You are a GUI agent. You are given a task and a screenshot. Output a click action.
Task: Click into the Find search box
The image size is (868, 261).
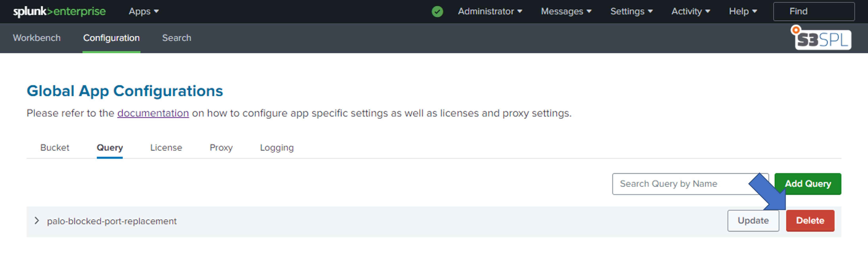point(813,11)
